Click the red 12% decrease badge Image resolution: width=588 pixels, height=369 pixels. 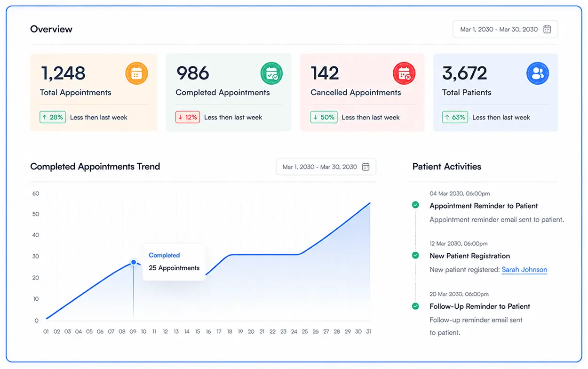coord(188,117)
